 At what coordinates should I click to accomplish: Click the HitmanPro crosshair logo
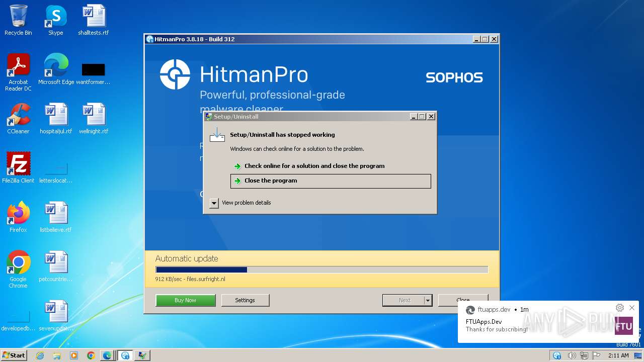[x=175, y=74]
